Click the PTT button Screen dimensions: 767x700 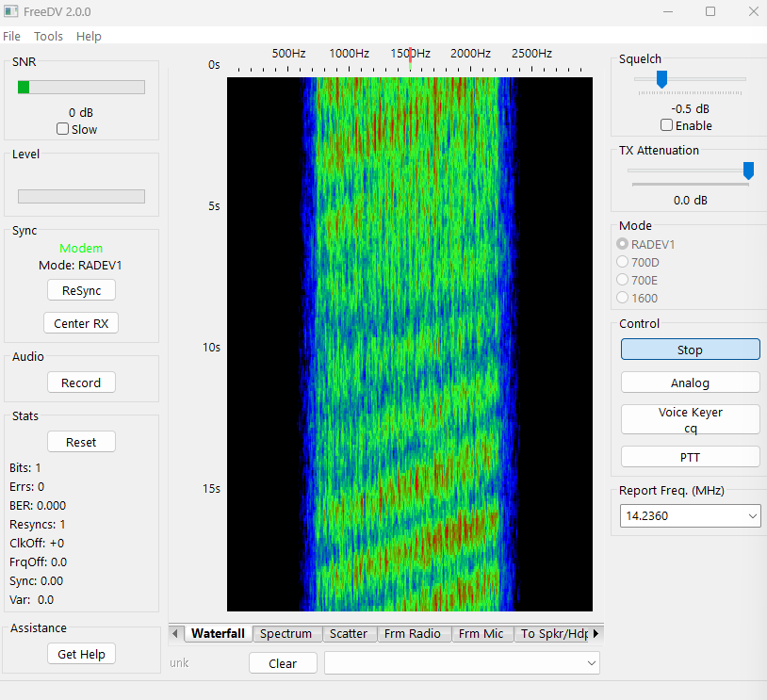tap(690, 457)
